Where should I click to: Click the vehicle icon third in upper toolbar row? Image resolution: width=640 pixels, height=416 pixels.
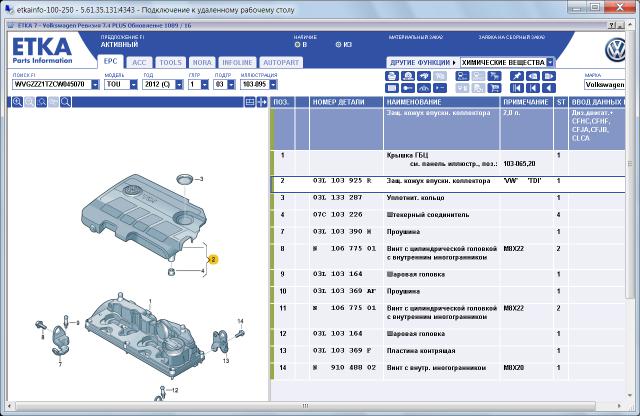point(424,76)
